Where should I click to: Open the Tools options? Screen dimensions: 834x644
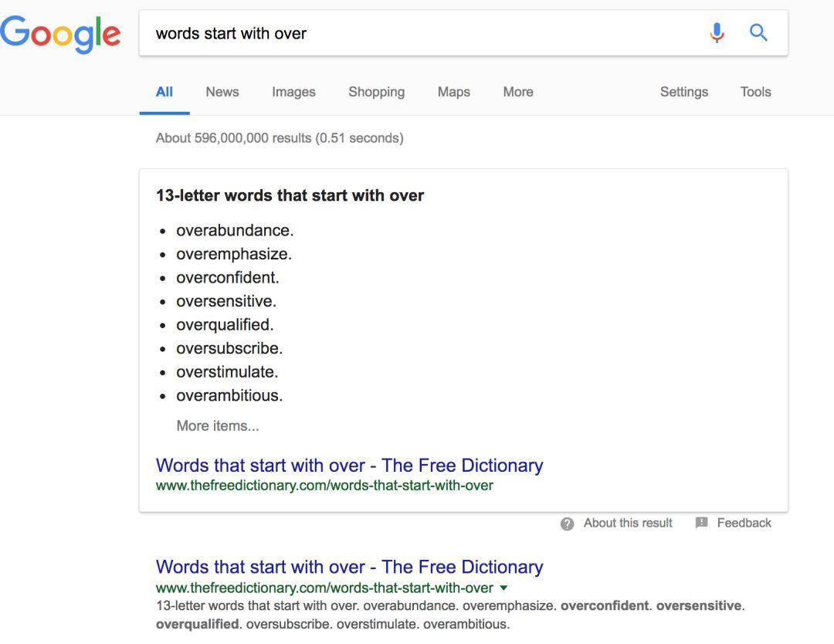[x=755, y=92]
